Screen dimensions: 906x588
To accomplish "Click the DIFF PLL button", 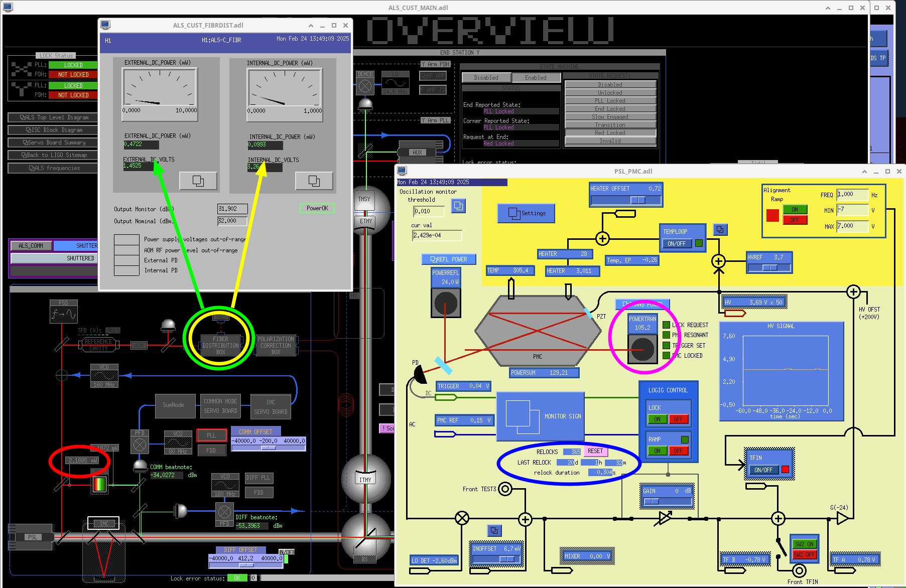I will [258, 478].
